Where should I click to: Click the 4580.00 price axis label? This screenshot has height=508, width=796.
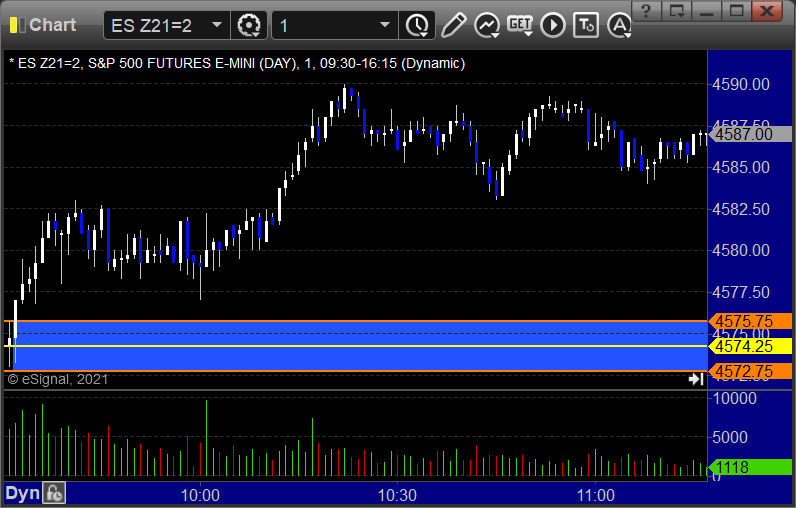pos(741,250)
